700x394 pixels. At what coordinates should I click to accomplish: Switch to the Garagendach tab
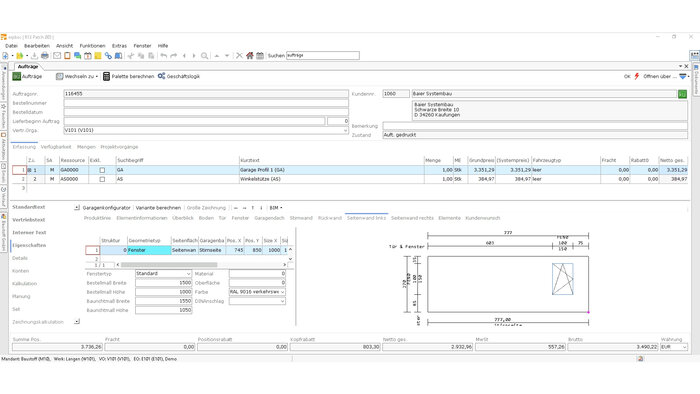tap(269, 218)
